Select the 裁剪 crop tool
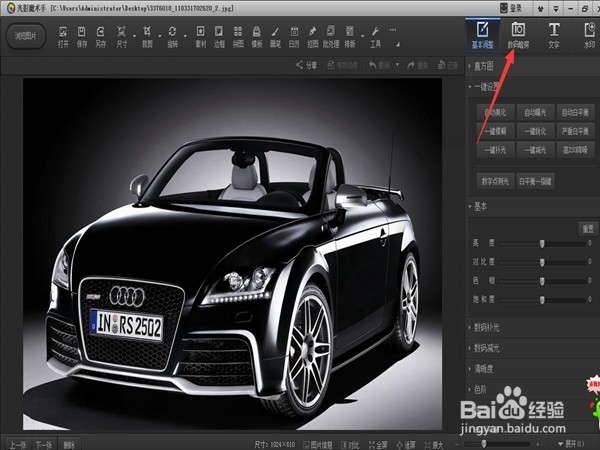The width and height of the screenshot is (600, 450). click(147, 37)
